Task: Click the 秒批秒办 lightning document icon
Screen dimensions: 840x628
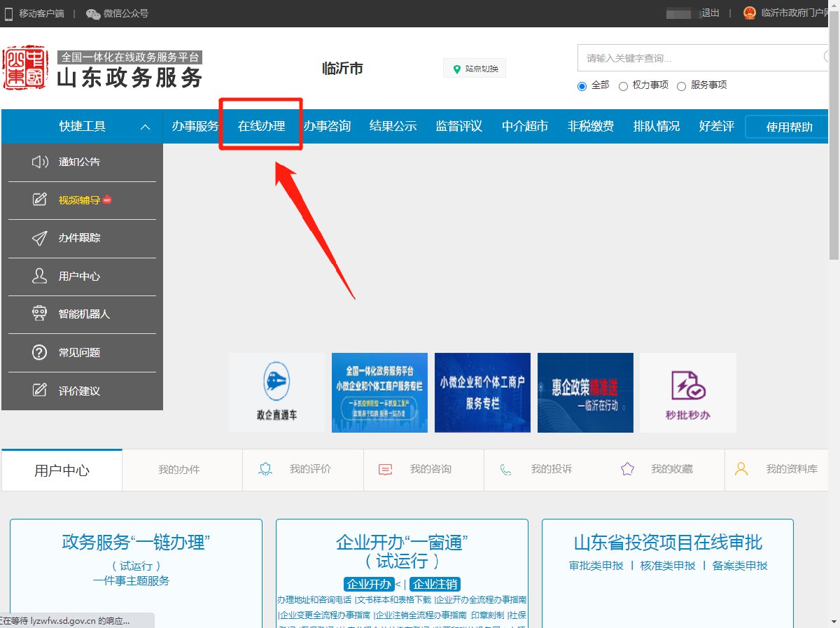Action: [x=687, y=385]
